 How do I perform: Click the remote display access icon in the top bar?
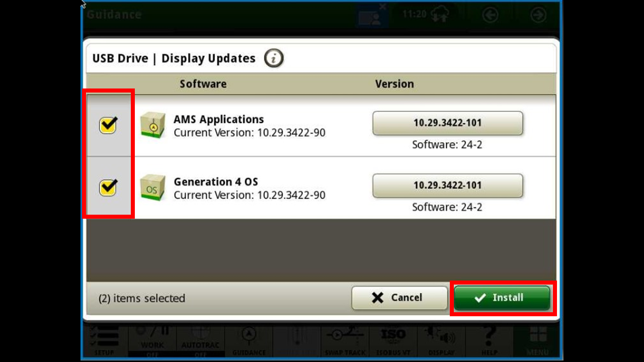pyautogui.click(x=372, y=15)
